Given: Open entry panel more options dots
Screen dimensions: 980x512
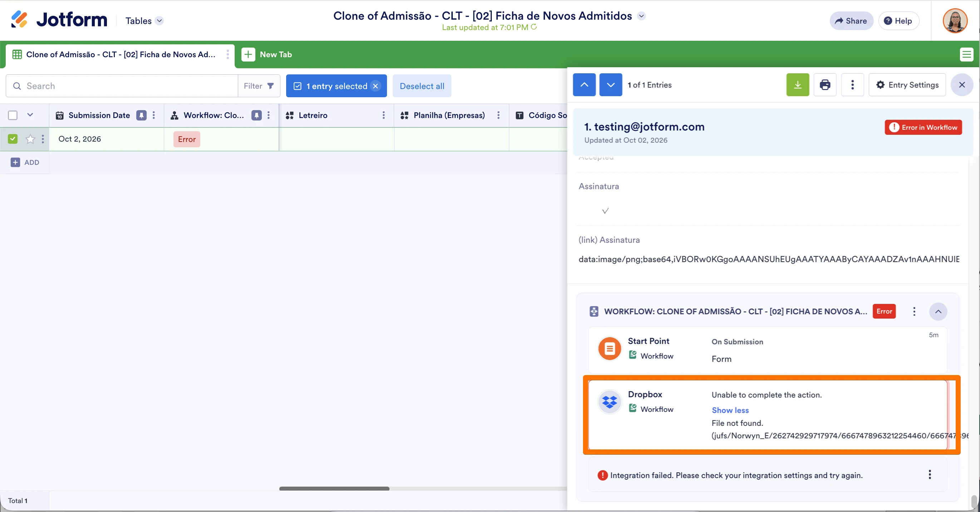Looking at the screenshot, I should (x=853, y=85).
